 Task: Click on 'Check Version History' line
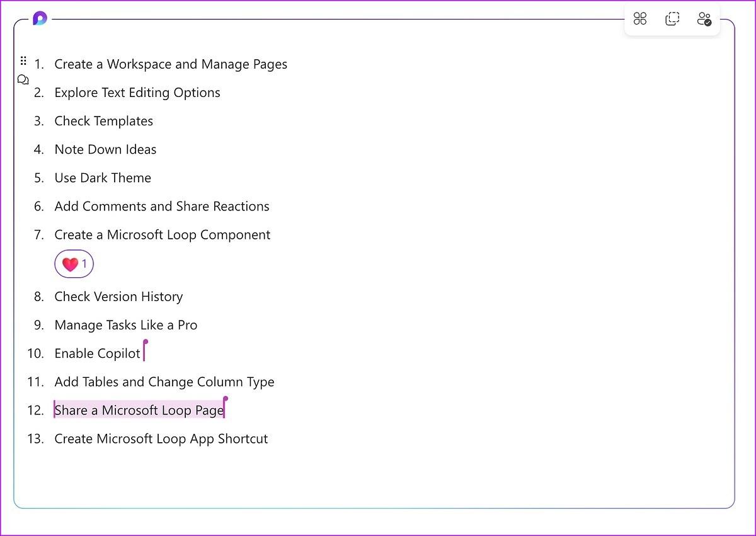pyautogui.click(x=118, y=297)
